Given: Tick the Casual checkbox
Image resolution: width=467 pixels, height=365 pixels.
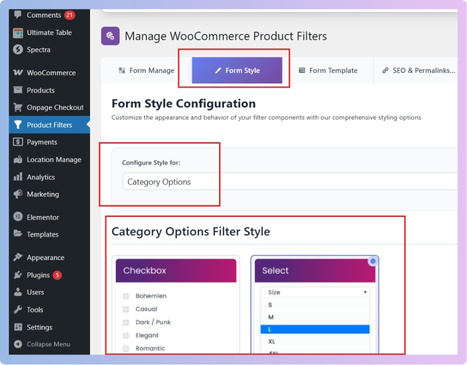Looking at the screenshot, I should (126, 309).
